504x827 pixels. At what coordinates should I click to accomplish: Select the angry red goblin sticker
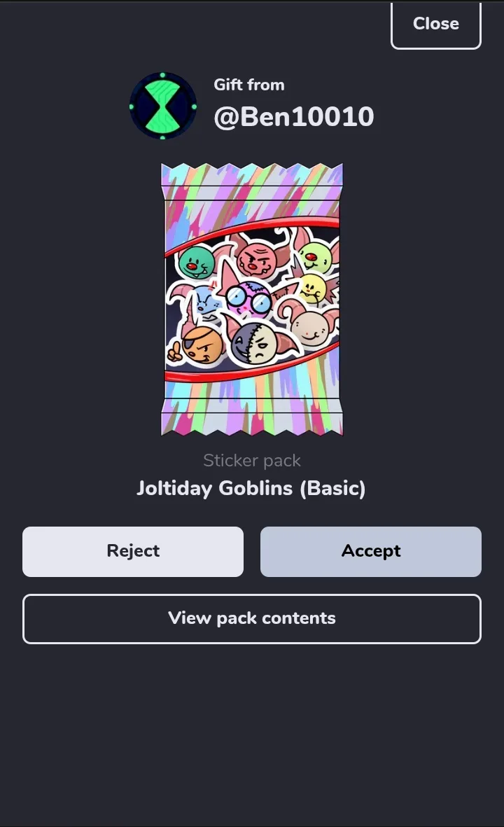(x=256, y=257)
